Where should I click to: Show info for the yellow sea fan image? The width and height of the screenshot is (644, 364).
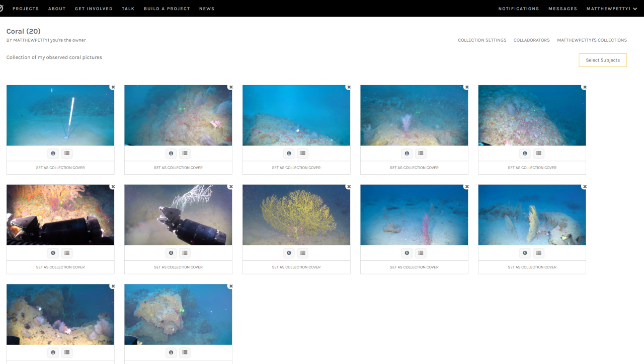(x=289, y=253)
